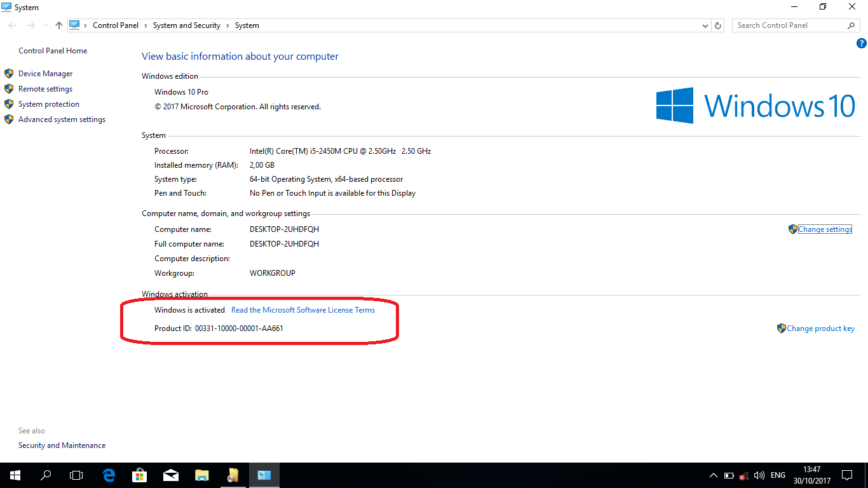Open Action Center from the system tray
The width and height of the screenshot is (868, 488).
coord(847,475)
